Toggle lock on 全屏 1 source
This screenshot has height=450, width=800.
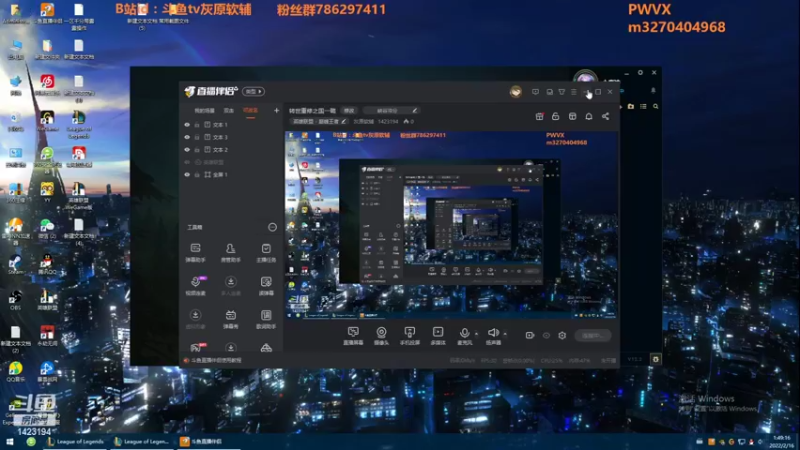[197, 174]
